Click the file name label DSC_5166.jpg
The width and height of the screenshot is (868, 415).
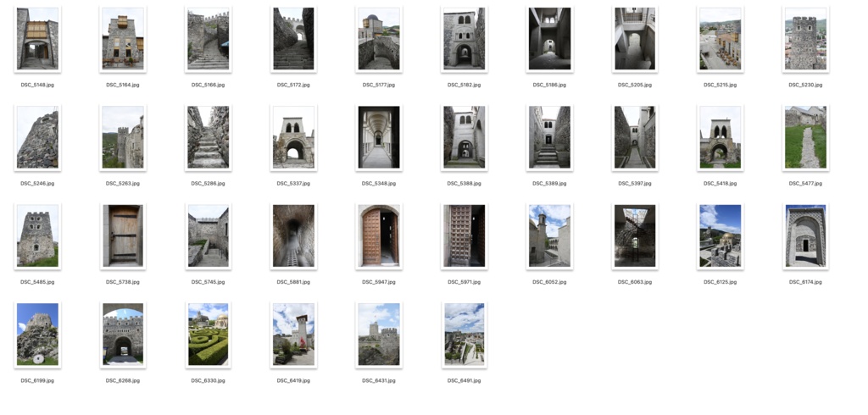pos(209,86)
